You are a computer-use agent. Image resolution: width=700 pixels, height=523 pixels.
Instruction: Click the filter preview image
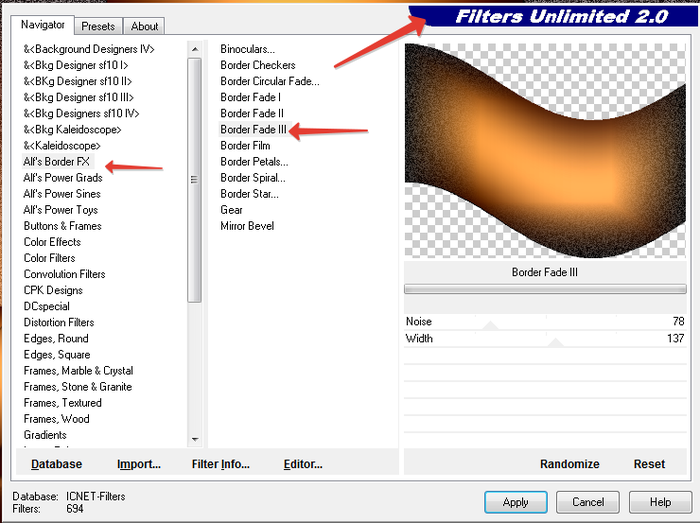coord(545,150)
